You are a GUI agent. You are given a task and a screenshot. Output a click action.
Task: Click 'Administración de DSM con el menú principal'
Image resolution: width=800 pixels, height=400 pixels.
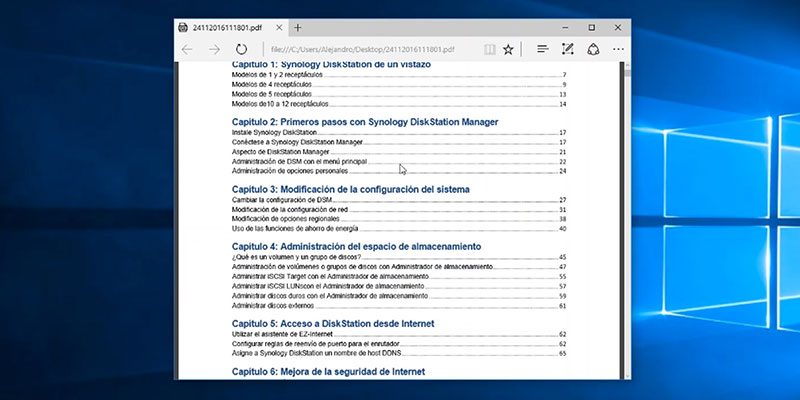(399, 162)
